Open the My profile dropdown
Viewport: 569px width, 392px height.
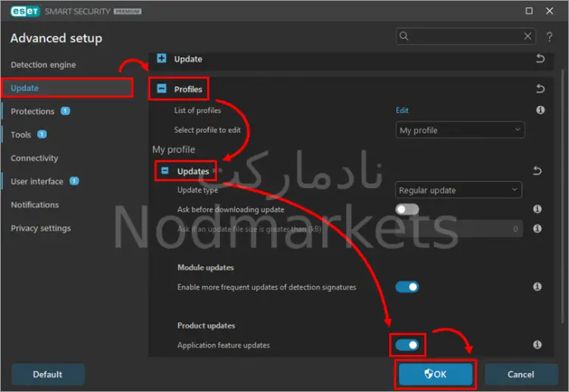point(461,130)
